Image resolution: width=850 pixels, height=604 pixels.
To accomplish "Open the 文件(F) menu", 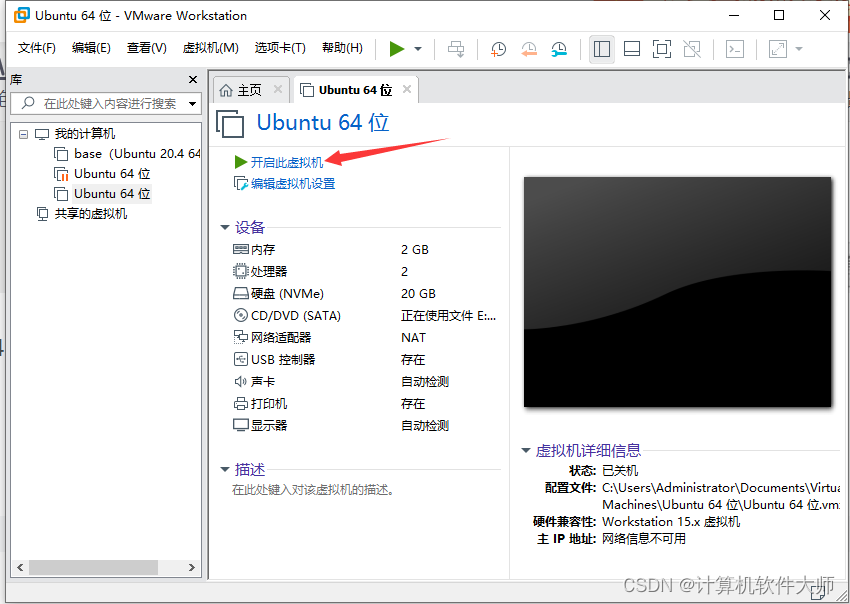I will click(37, 48).
